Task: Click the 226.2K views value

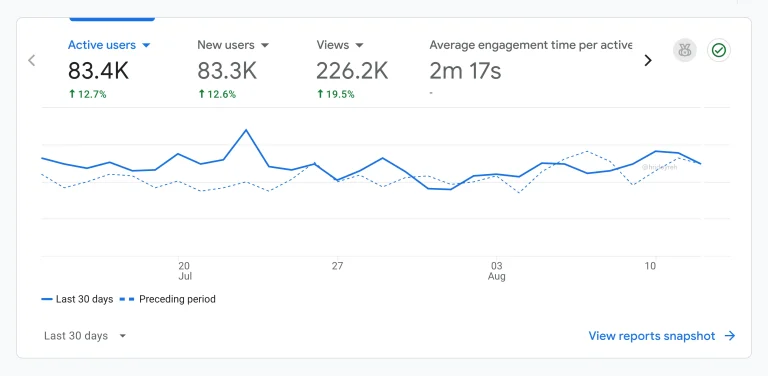Action: tap(352, 71)
